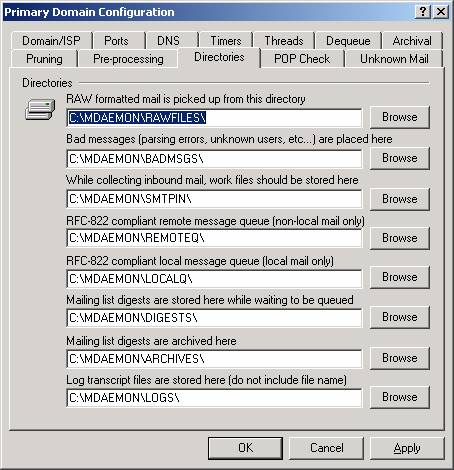Open the POP Check tab
This screenshot has width=454, height=470.
tap(302, 59)
